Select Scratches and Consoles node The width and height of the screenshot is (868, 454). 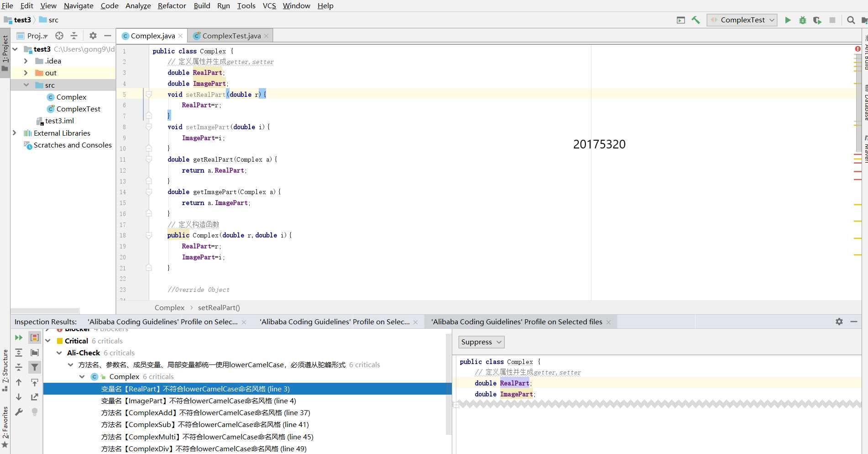pos(68,145)
